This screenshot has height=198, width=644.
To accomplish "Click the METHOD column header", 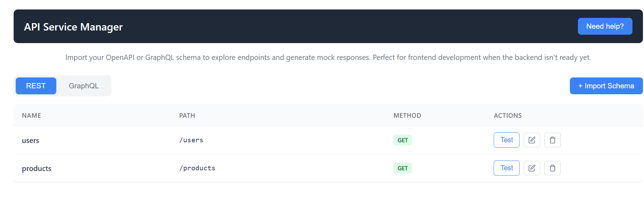I will (407, 116).
